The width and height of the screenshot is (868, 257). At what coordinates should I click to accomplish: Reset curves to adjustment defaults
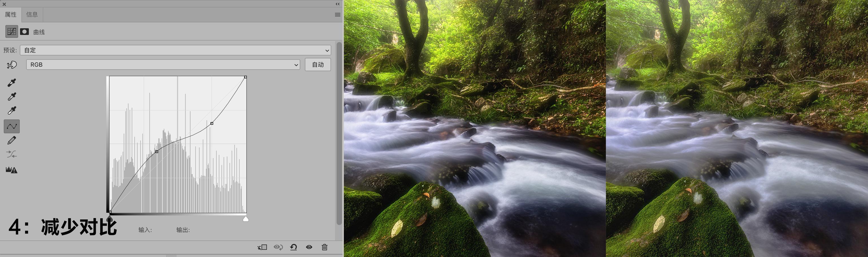pos(294,247)
